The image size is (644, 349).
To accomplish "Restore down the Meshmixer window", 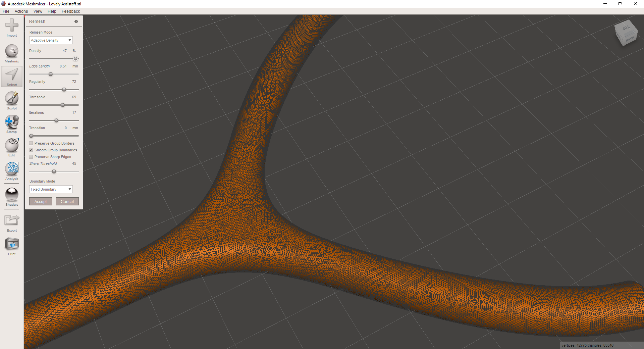I will (620, 4).
